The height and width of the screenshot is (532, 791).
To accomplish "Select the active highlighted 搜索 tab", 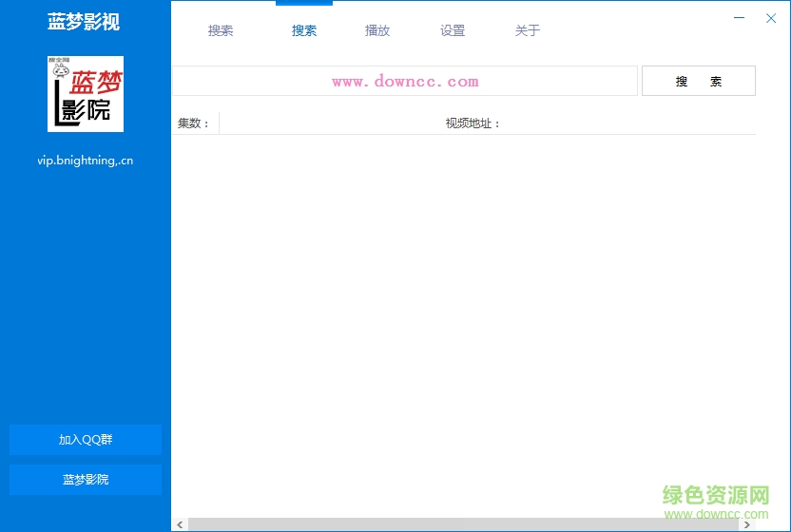I will point(304,30).
